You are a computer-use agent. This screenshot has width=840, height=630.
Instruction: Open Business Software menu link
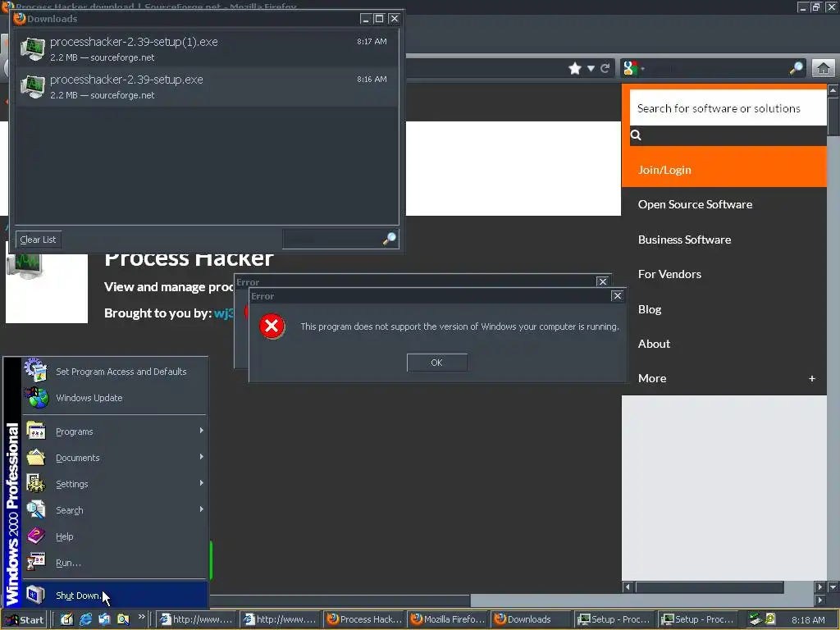coord(684,240)
